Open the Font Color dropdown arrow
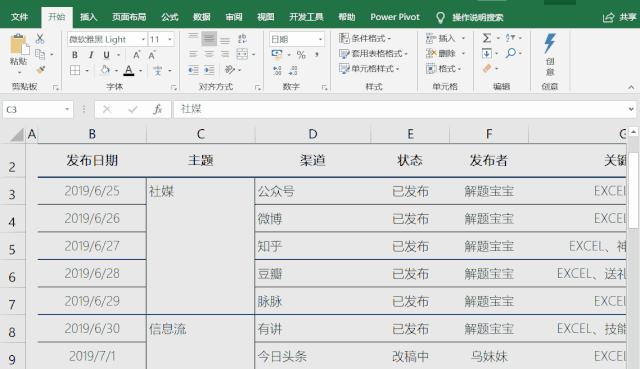The height and width of the screenshot is (369, 640). coord(140,71)
